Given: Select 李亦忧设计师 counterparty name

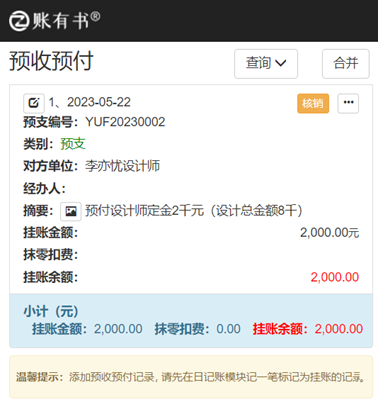Looking at the screenshot, I should (122, 166).
